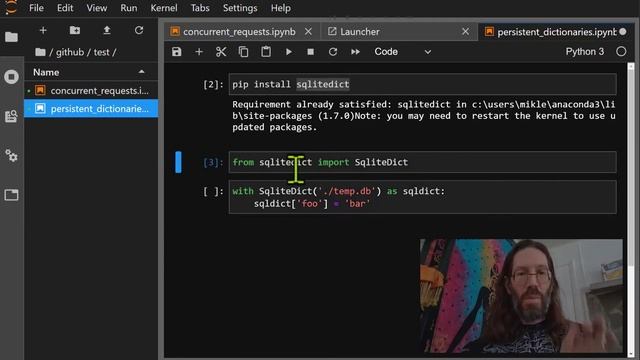640x360 pixels.
Task: Copy the selected cells
Action: point(243,52)
